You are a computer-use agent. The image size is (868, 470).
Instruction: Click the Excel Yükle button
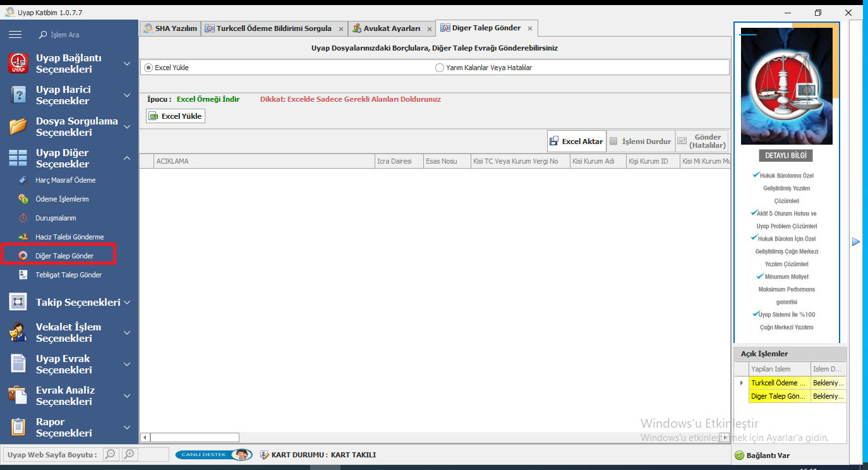(x=176, y=116)
